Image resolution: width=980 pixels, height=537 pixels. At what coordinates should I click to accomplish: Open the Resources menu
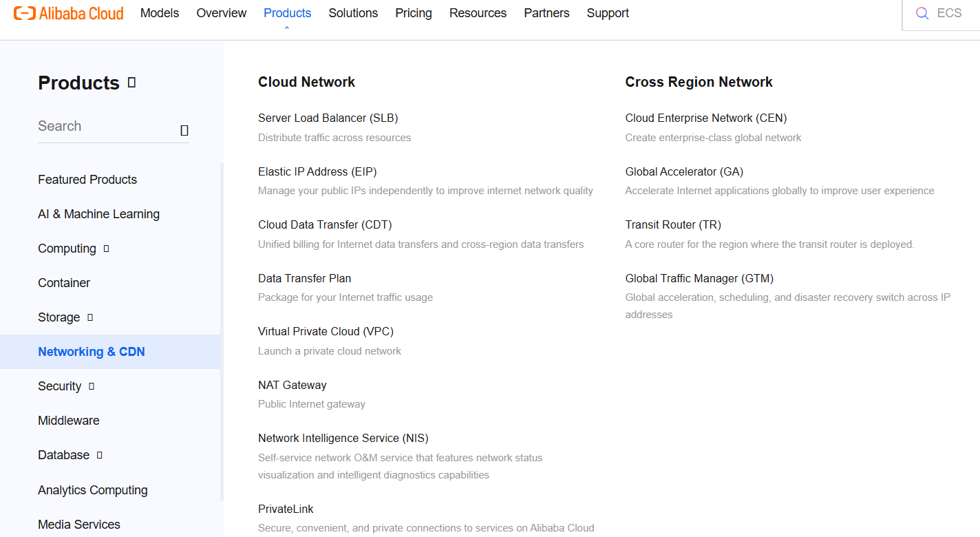tap(478, 13)
